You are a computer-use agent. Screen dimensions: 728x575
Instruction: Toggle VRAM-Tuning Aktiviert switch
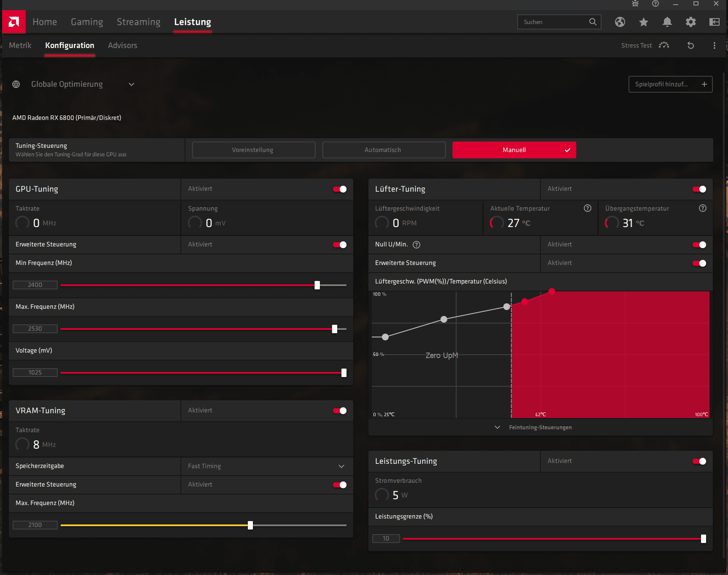[x=340, y=411]
